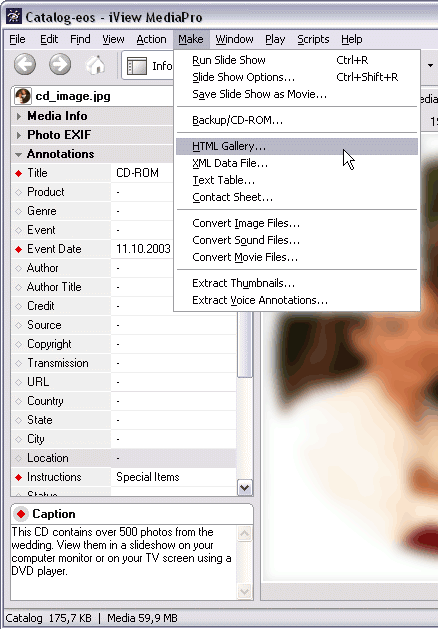The height and width of the screenshot is (629, 438).
Task: Toggle the diamond marker beside Author
Action: (x=18, y=268)
